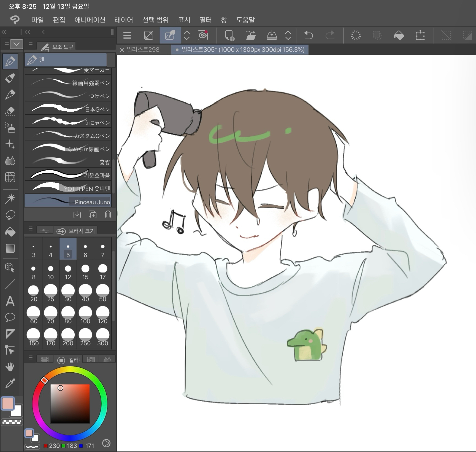
Task: Open the tool palette dropdown arrow
Action: pos(16,44)
